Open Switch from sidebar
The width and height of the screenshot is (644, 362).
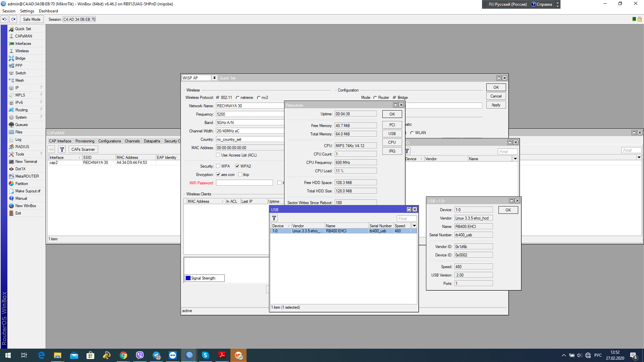click(x=20, y=73)
